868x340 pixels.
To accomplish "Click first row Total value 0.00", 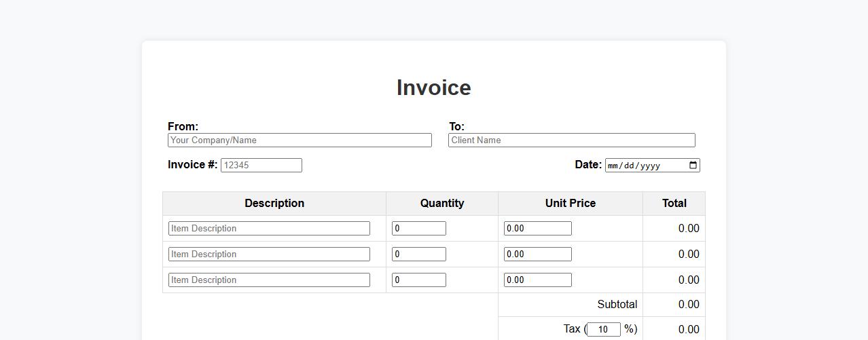I will [x=689, y=229].
